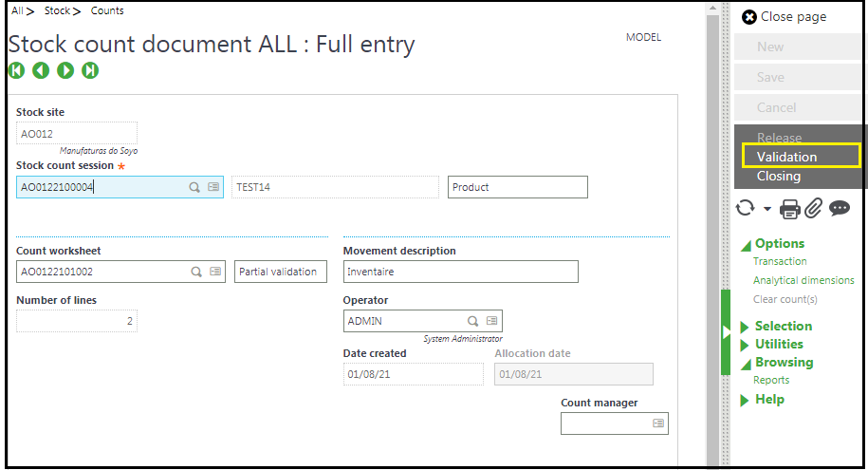The width and height of the screenshot is (868, 470).
Task: Click 'All' in the breadcrumb
Action: point(17,10)
